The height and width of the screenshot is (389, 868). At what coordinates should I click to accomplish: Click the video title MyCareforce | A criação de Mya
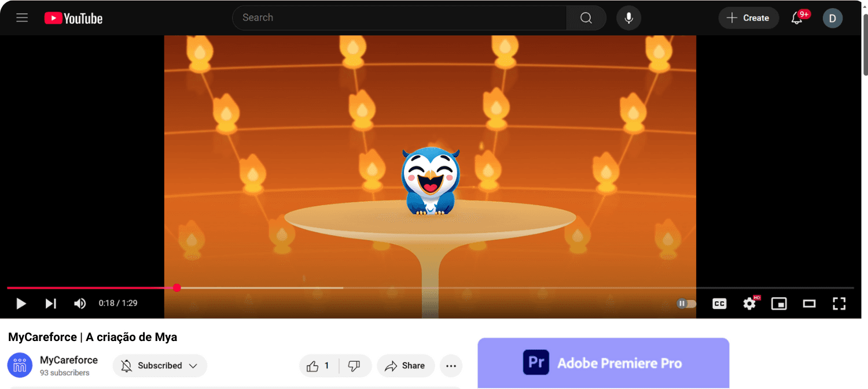point(93,337)
